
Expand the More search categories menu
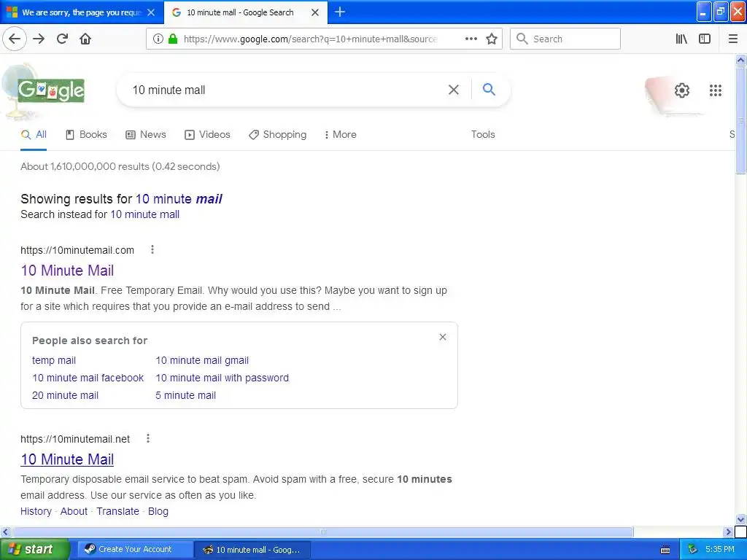click(x=340, y=135)
